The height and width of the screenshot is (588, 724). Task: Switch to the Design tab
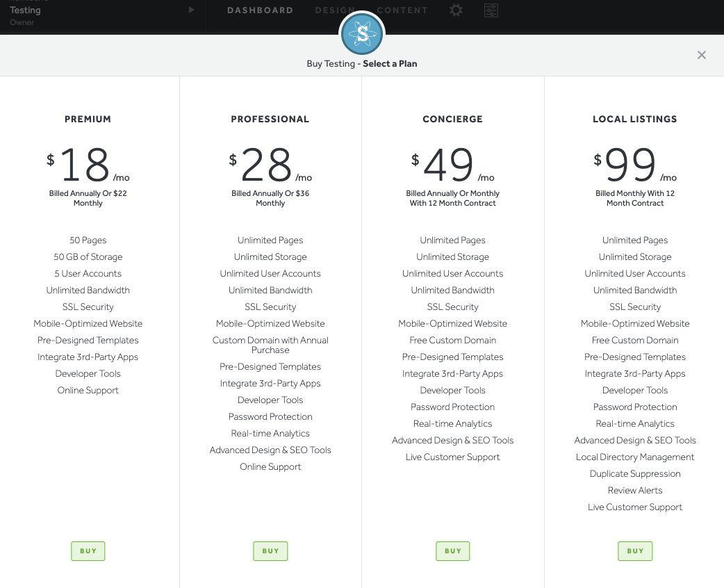click(x=335, y=10)
